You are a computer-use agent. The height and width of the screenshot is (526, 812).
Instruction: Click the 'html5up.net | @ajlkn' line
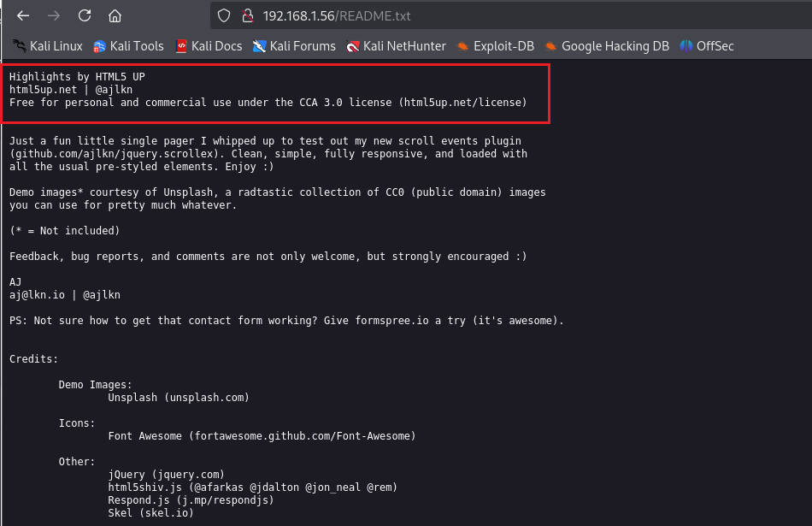click(71, 90)
